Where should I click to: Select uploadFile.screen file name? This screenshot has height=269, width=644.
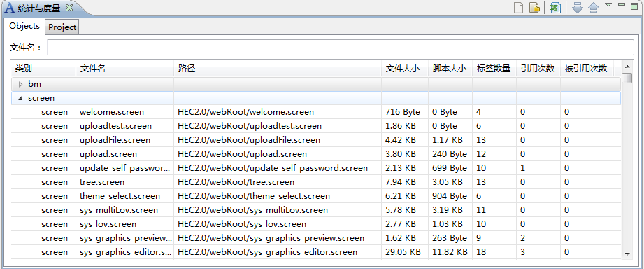[115, 140]
